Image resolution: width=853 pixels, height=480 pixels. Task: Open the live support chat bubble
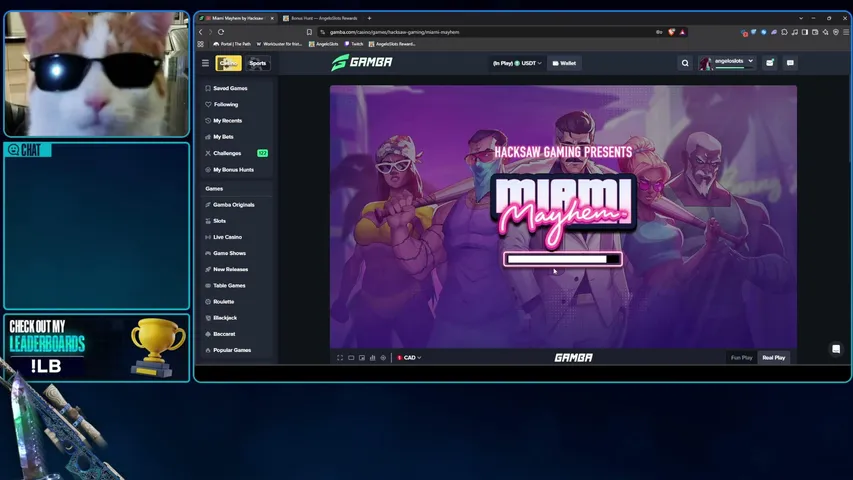836,349
